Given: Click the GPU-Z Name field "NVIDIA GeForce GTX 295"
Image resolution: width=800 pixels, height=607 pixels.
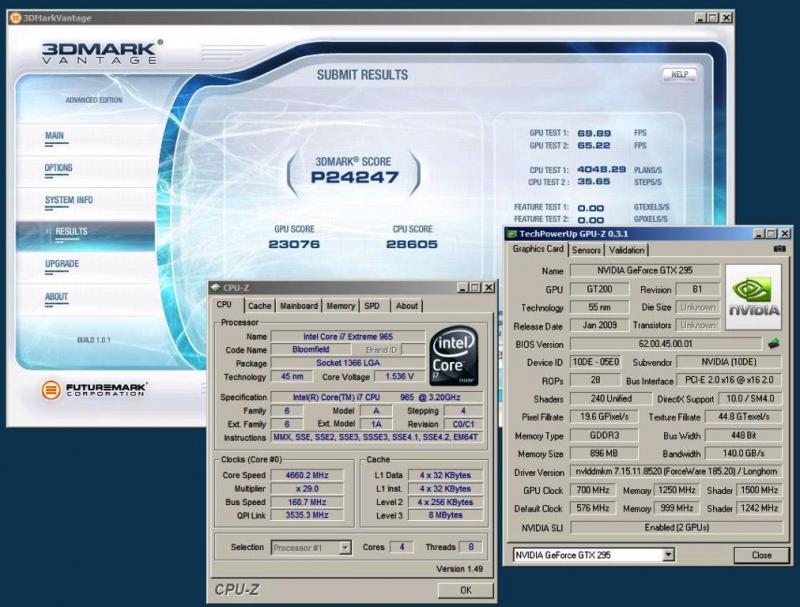Looking at the screenshot, I should [x=644, y=270].
